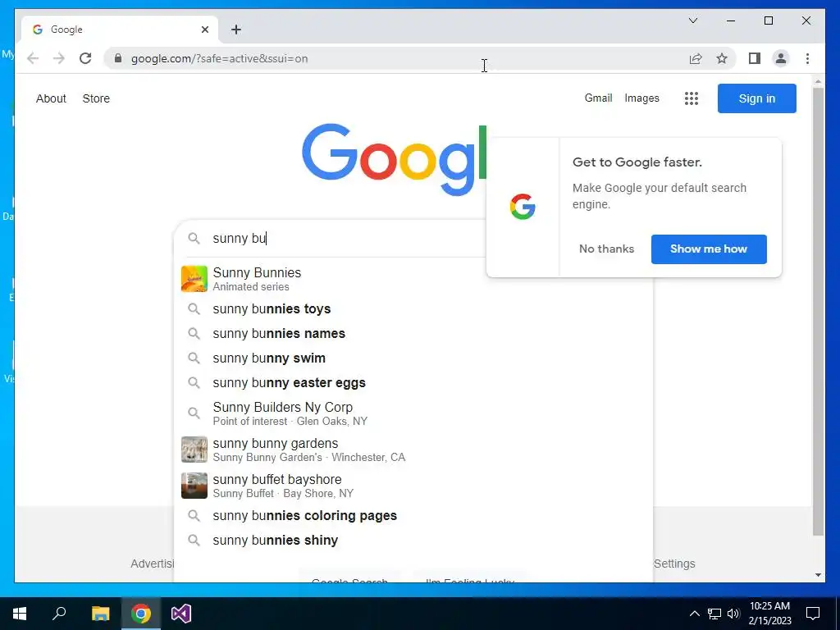Click the magnifier beside sunny bunnies shiny
The image size is (840, 630).
coord(194,541)
